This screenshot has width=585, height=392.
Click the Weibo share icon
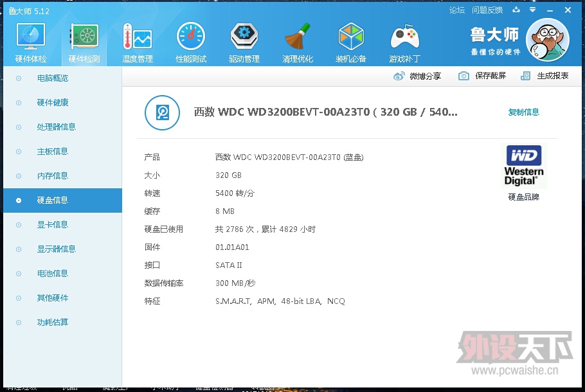399,76
